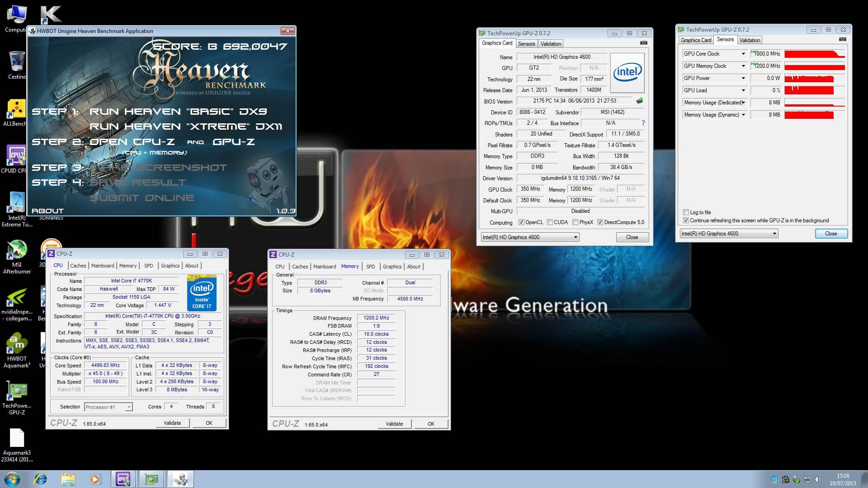Toggle DirectCompute 5.0 checkbox
The height and width of the screenshot is (488, 868).
coord(600,222)
